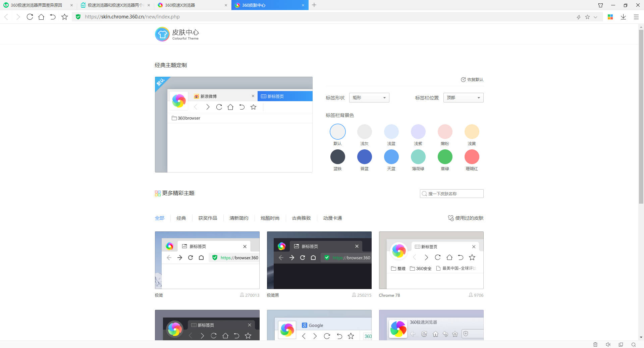The image size is (644, 348).
Task: Open 使用过的皮肤 used skins link
Action: tap(466, 218)
